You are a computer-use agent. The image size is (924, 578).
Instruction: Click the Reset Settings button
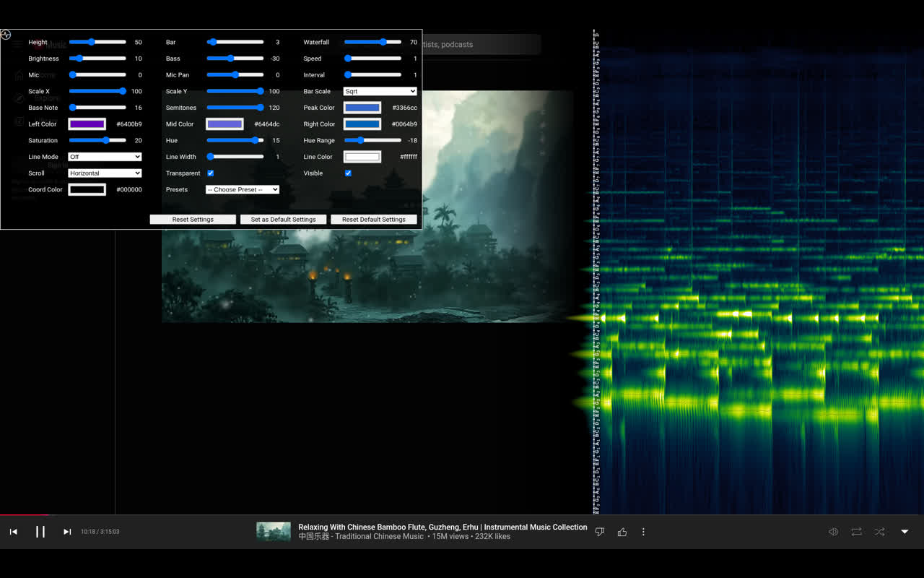[192, 219]
